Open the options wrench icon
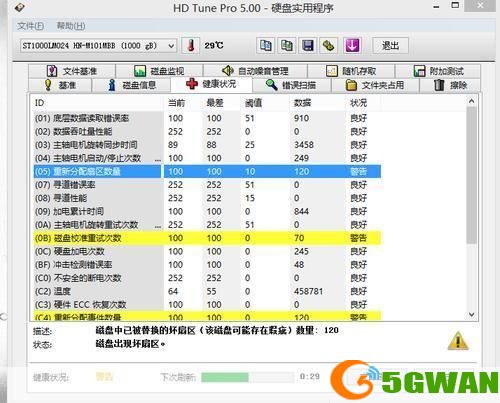500x403 pixels. (328, 45)
